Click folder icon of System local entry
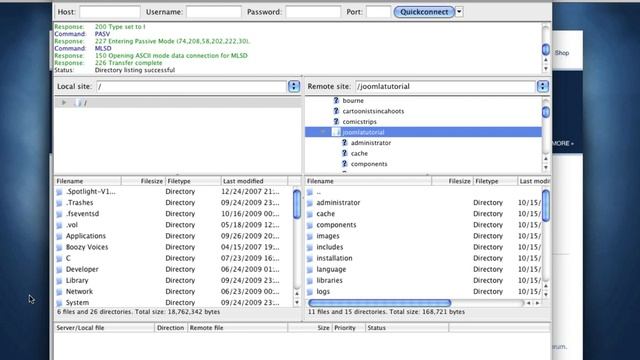Image resolution: width=640 pixels, height=360 pixels. pyautogui.click(x=60, y=303)
